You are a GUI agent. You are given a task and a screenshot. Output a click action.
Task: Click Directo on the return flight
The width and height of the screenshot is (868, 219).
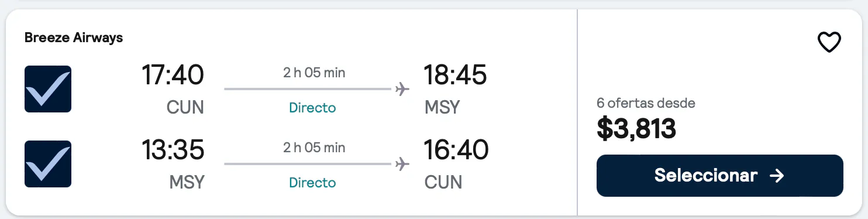[313, 183]
